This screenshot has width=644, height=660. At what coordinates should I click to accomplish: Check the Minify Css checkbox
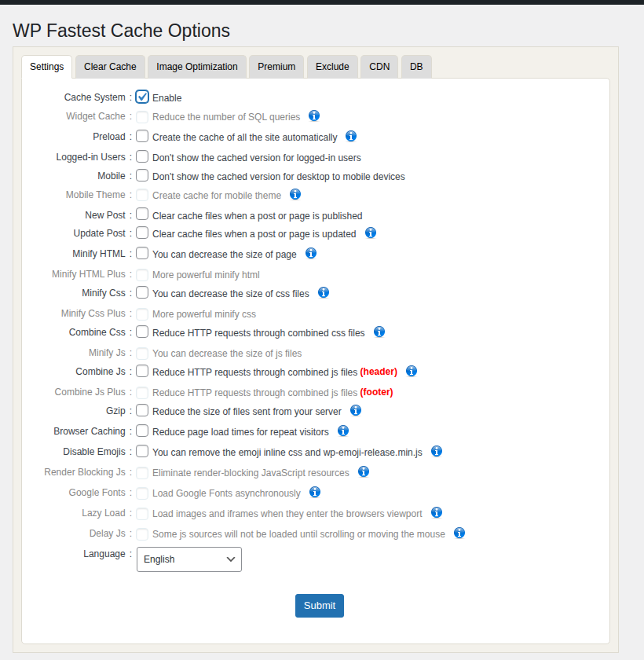(x=142, y=292)
